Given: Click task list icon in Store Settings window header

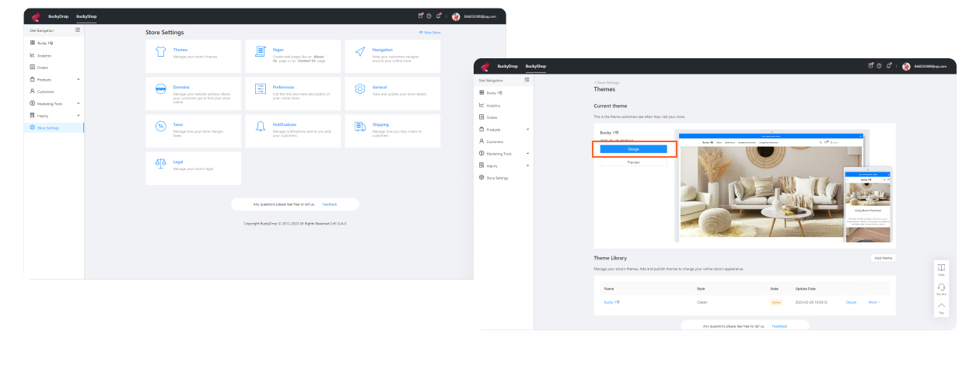Looking at the screenshot, I should 421,16.
